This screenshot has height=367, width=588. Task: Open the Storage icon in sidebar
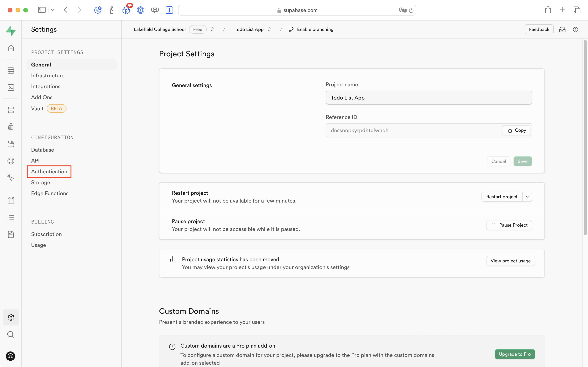coord(11,144)
